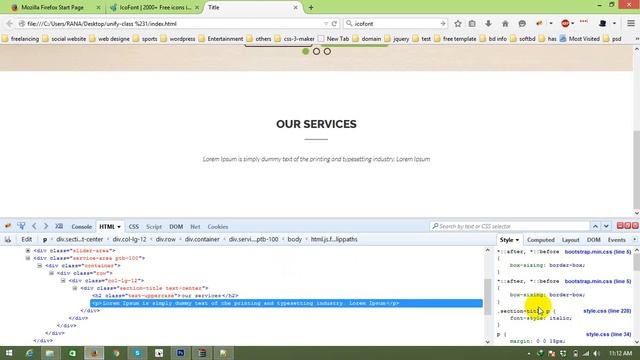Click the browser back arrow button
The image size is (640, 360).
pos(9,24)
